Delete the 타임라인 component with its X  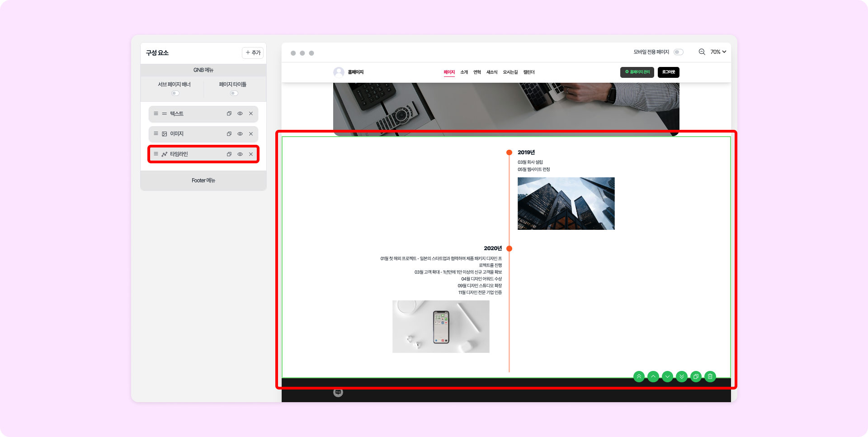click(x=251, y=154)
